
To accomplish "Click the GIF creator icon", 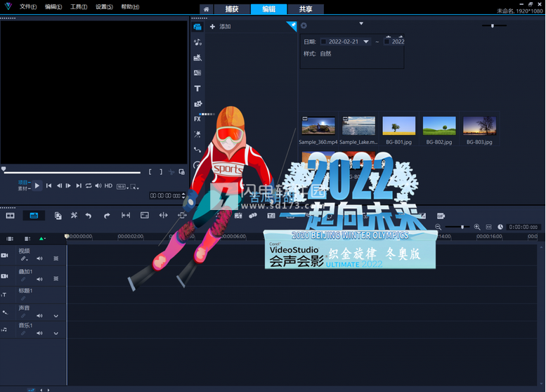I will click(441, 216).
